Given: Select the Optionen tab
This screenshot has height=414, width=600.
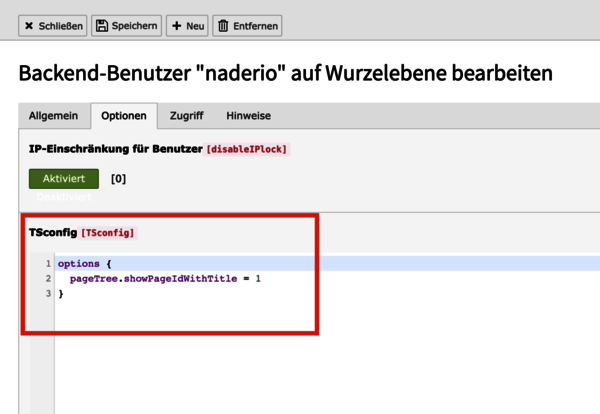Looking at the screenshot, I should (x=124, y=116).
